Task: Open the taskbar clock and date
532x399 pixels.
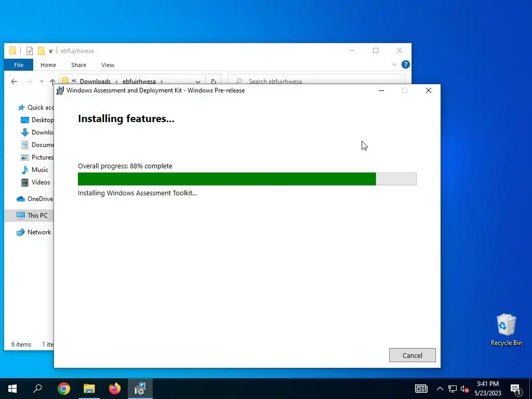Action: tap(487, 389)
